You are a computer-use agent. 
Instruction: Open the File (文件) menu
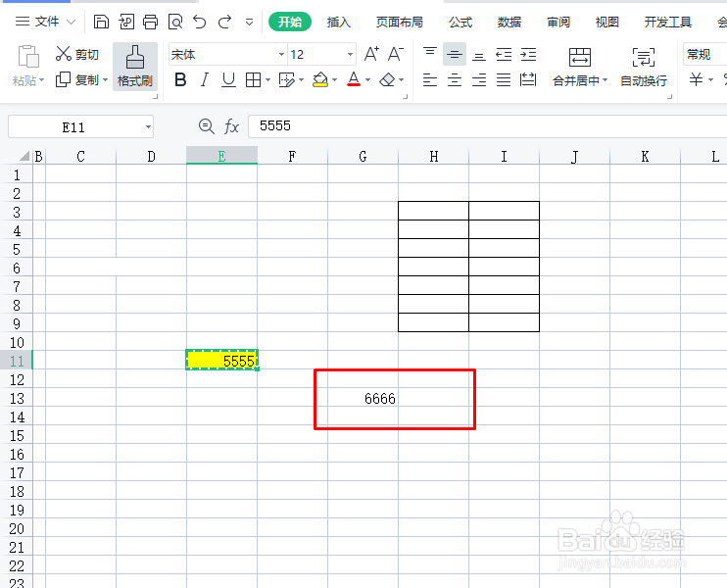pyautogui.click(x=45, y=22)
